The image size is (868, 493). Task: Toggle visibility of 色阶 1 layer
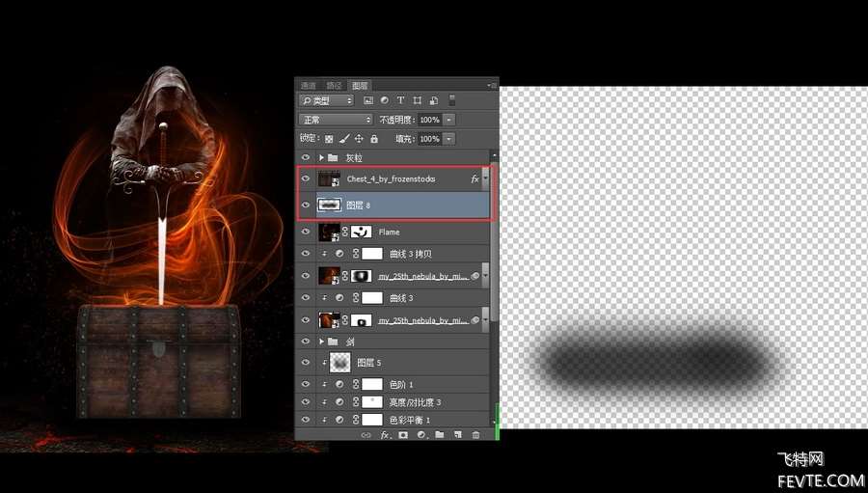tap(306, 384)
